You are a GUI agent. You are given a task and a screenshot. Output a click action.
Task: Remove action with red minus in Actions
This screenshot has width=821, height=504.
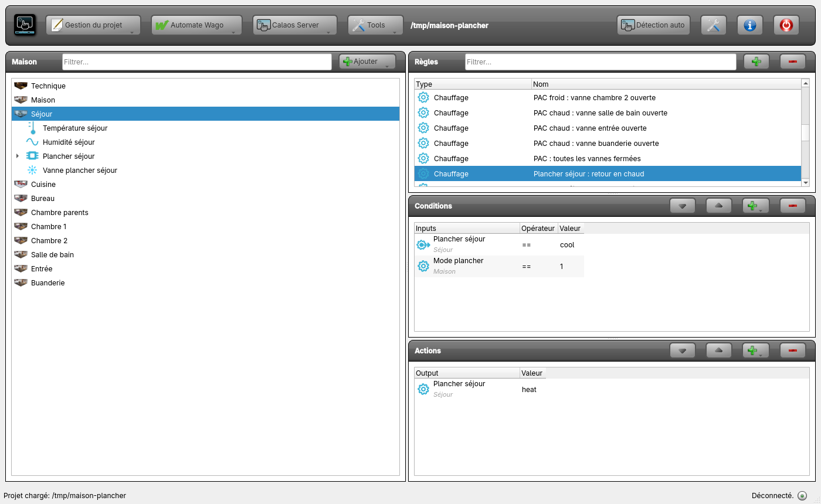(x=793, y=350)
